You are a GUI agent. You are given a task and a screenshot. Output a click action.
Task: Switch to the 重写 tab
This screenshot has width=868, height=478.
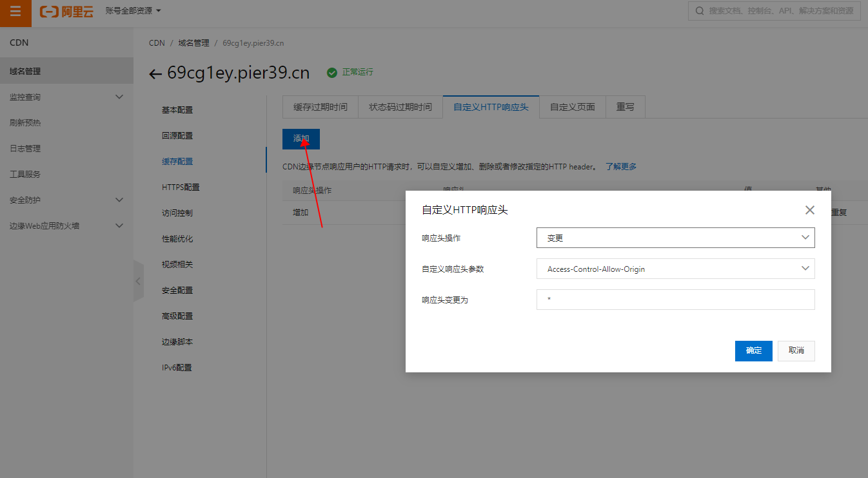[x=625, y=107]
